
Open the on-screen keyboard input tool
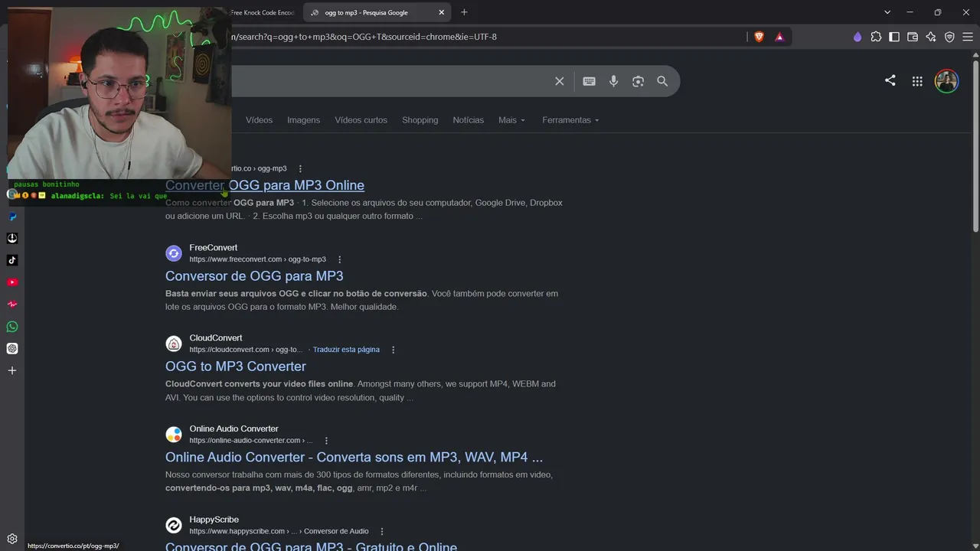pos(589,81)
